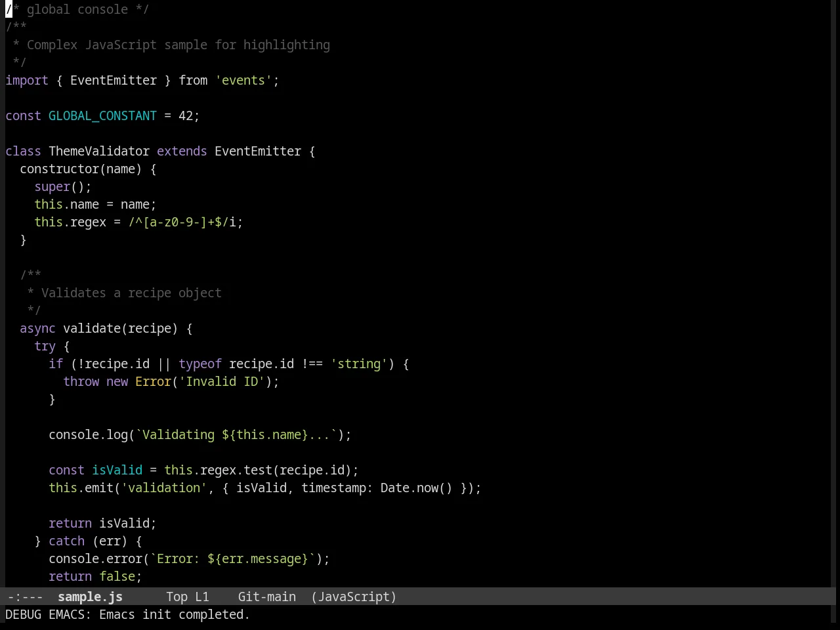Click 'Complex JavaScript sample for highlighting' comment
This screenshot has height=630, width=840.
(x=178, y=45)
